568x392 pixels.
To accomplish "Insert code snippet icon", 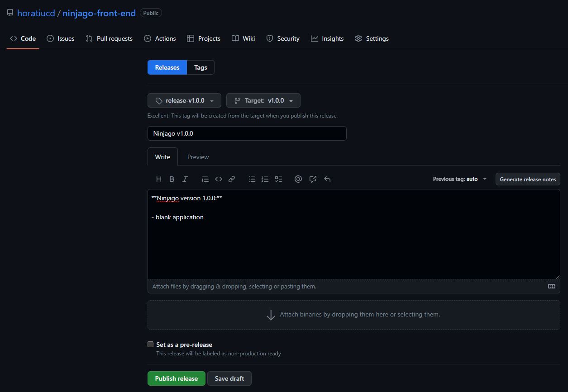I will (219, 179).
